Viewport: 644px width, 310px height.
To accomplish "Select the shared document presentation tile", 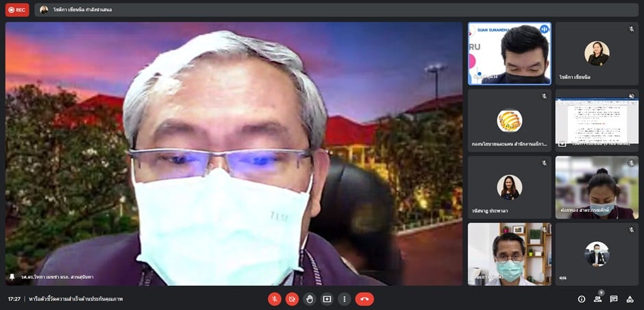I will click(x=597, y=120).
